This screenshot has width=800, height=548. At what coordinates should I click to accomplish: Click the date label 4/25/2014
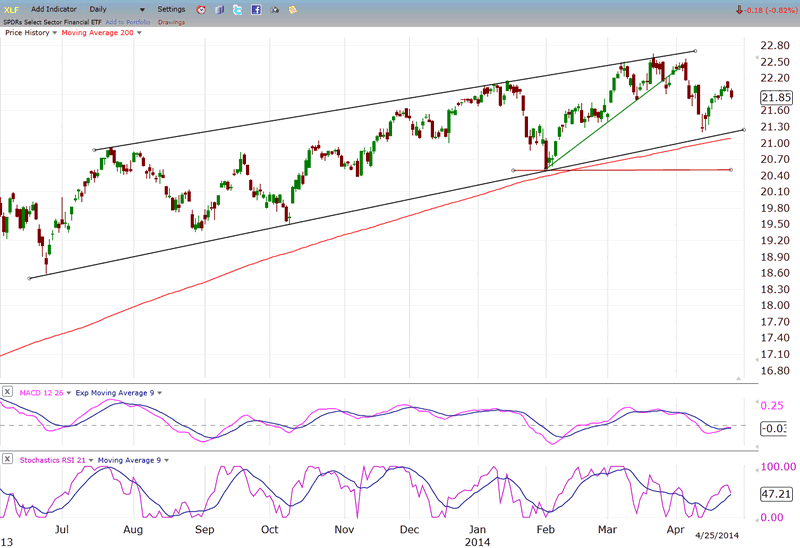click(x=717, y=535)
